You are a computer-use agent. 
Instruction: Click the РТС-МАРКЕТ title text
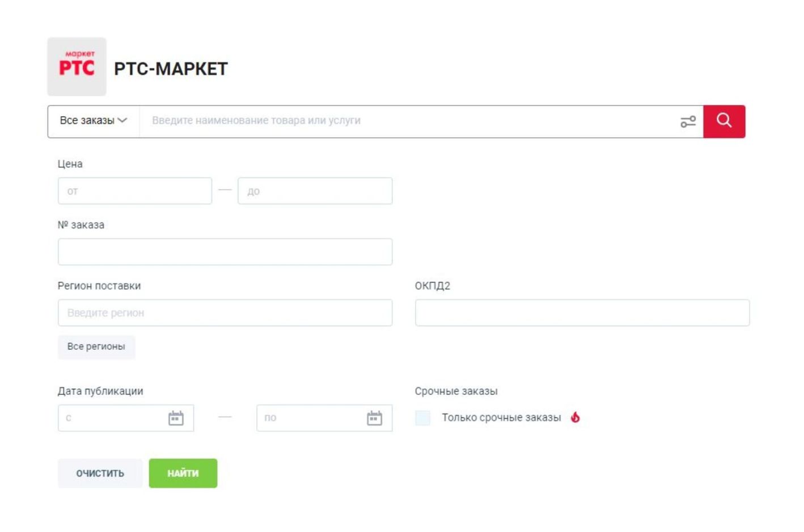tap(171, 69)
